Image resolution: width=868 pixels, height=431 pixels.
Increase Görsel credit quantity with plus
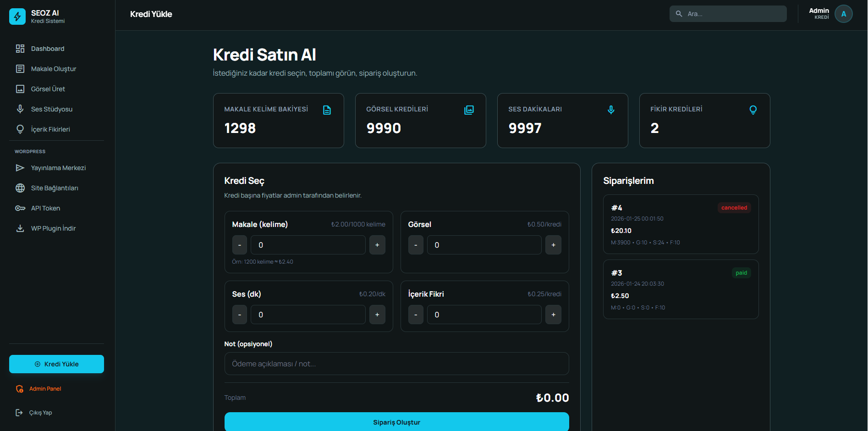point(553,245)
